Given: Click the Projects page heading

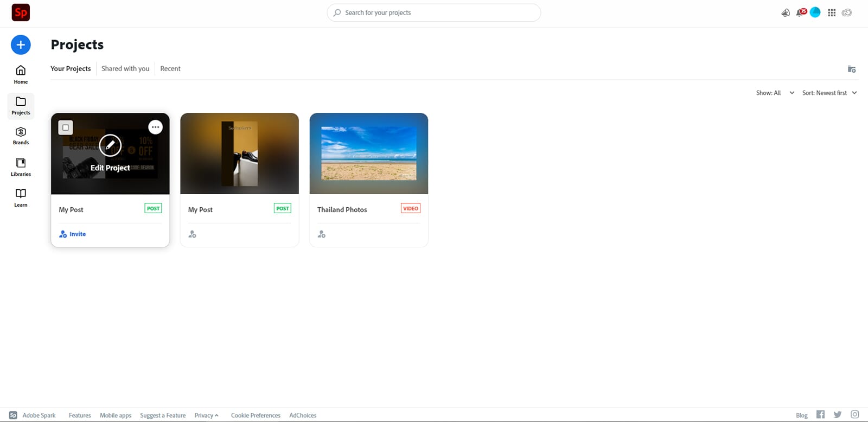Looking at the screenshot, I should click(x=77, y=44).
